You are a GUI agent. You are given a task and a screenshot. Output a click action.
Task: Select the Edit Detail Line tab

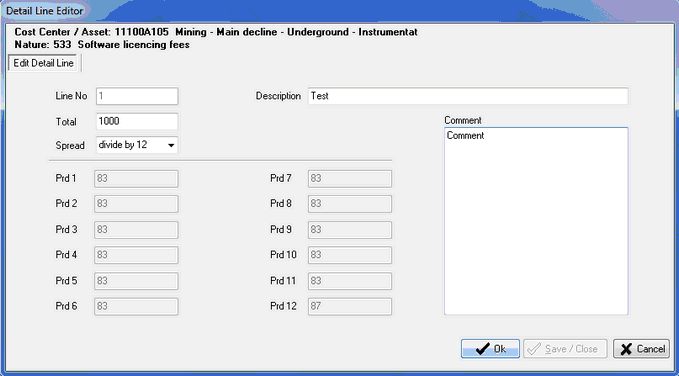pos(43,63)
